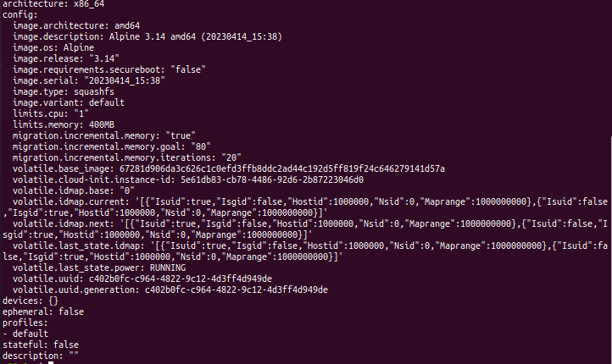Screen dimensions: 612x364
Task: Click the terminal cursor block at the prompt
Action: 51,362
